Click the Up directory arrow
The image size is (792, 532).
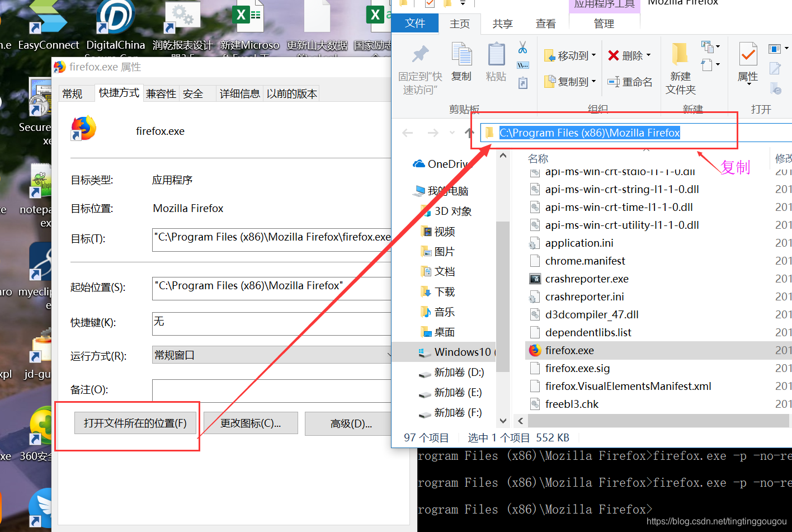[469, 133]
